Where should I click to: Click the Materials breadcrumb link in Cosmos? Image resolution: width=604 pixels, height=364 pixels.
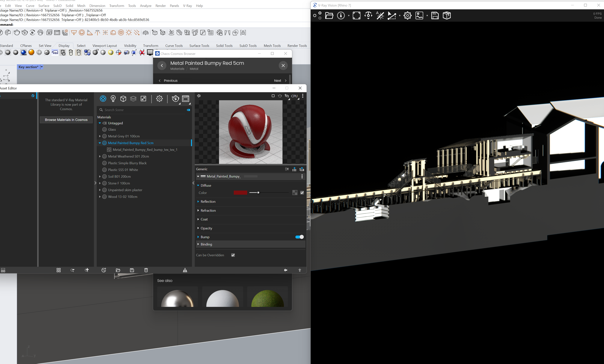pos(177,69)
